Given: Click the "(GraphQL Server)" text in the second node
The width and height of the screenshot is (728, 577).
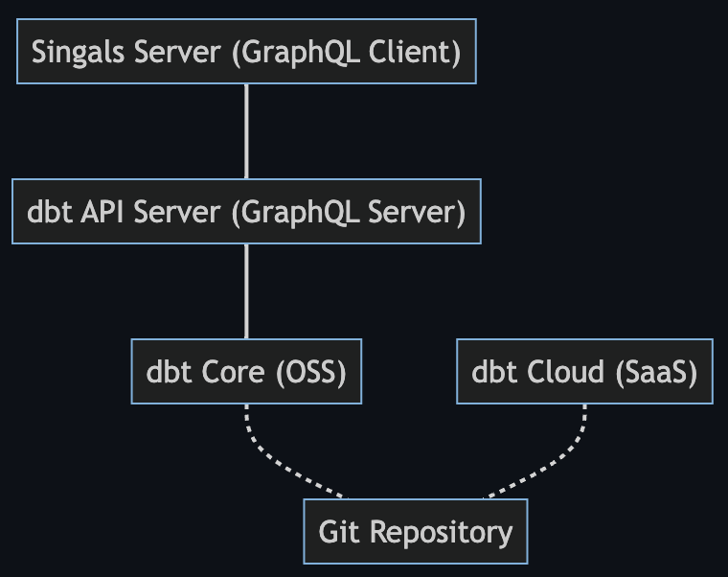Looking at the screenshot, I should click(x=349, y=212).
